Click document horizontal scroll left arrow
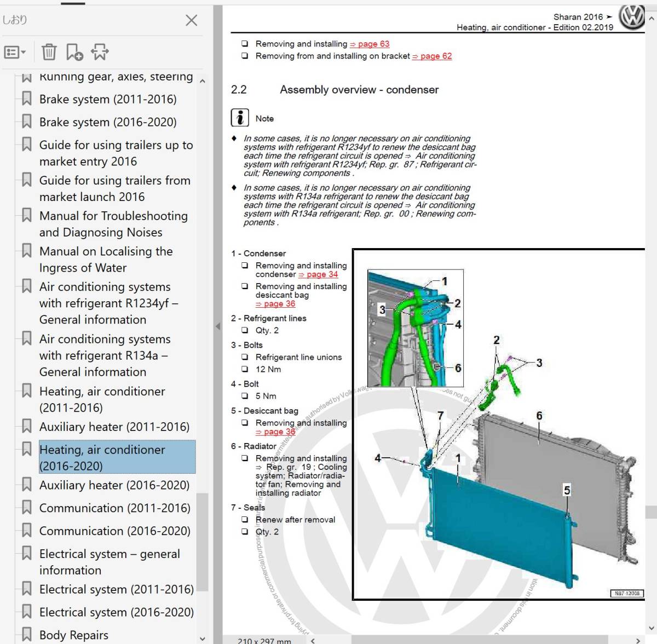 pyautogui.click(x=313, y=640)
